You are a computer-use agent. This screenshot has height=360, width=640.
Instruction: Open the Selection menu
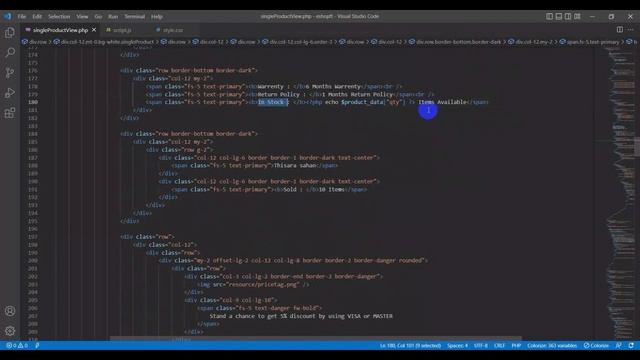[59, 16]
